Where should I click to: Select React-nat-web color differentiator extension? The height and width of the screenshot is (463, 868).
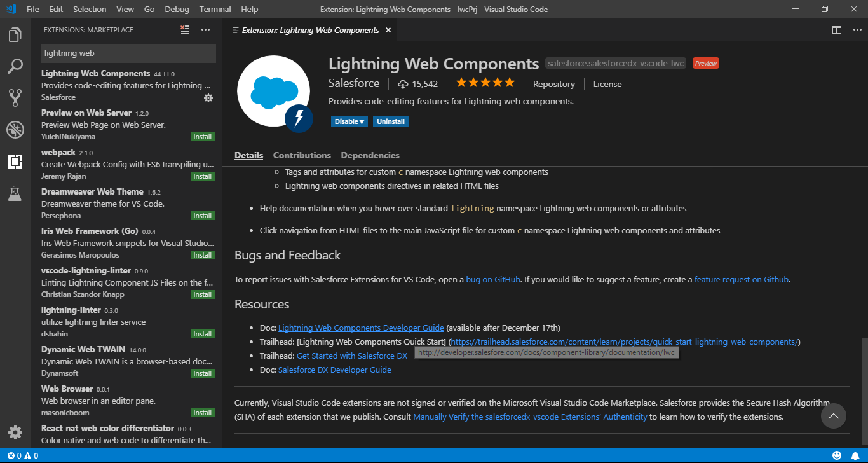pos(127,434)
